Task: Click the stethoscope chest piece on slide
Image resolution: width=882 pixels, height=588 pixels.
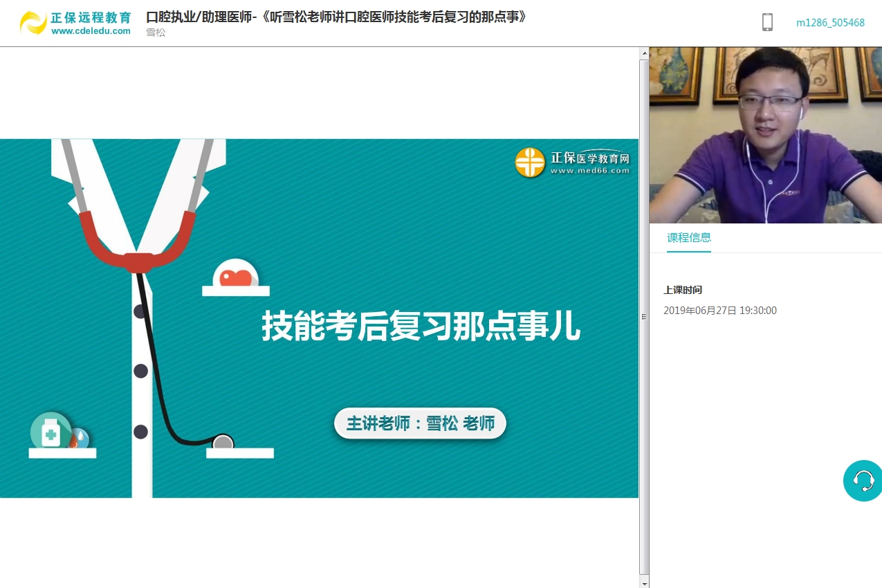Action: 223,443
